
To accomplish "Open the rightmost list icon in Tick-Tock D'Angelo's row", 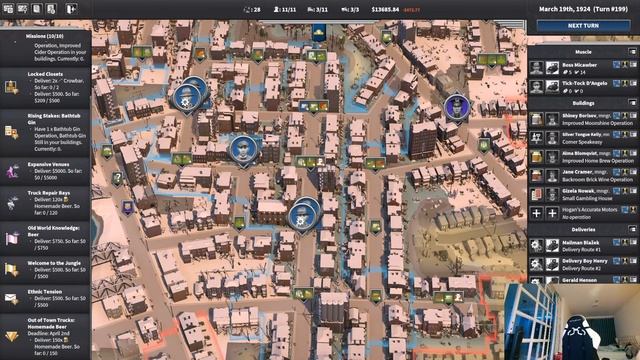I will [x=633, y=83].
